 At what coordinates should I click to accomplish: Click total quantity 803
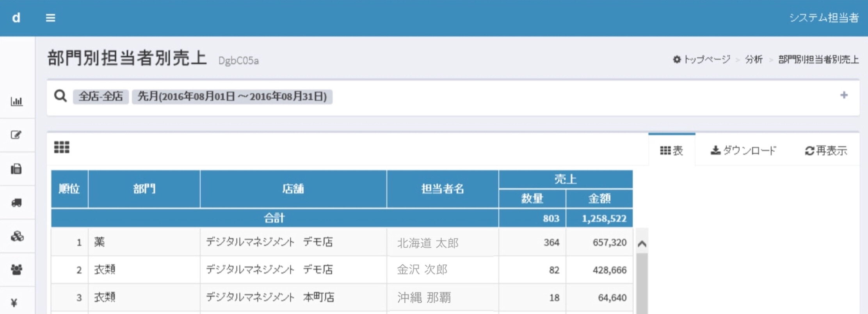532,218
